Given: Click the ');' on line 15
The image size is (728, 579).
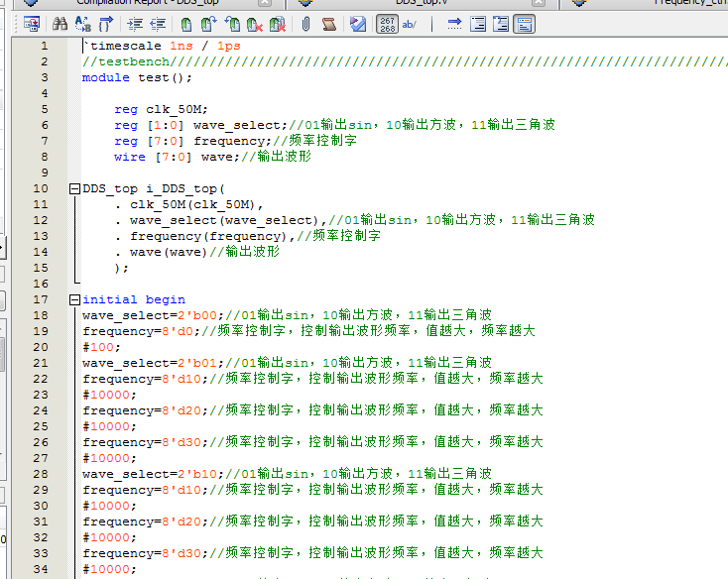Looking at the screenshot, I should click(x=122, y=268).
